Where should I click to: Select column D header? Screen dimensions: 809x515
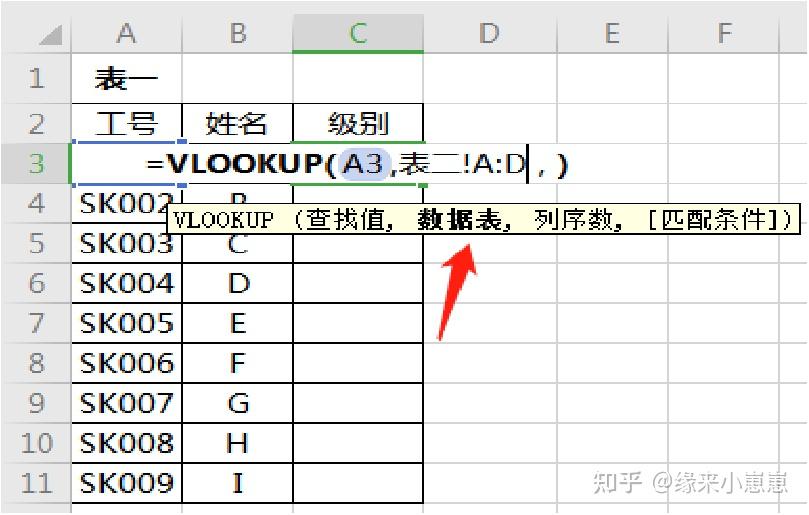pyautogui.click(x=490, y=34)
